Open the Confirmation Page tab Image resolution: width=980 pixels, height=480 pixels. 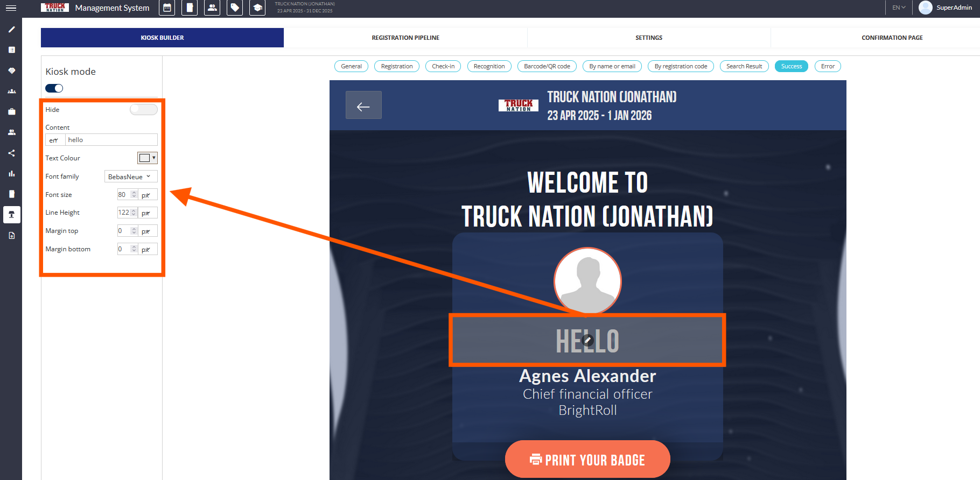point(892,38)
